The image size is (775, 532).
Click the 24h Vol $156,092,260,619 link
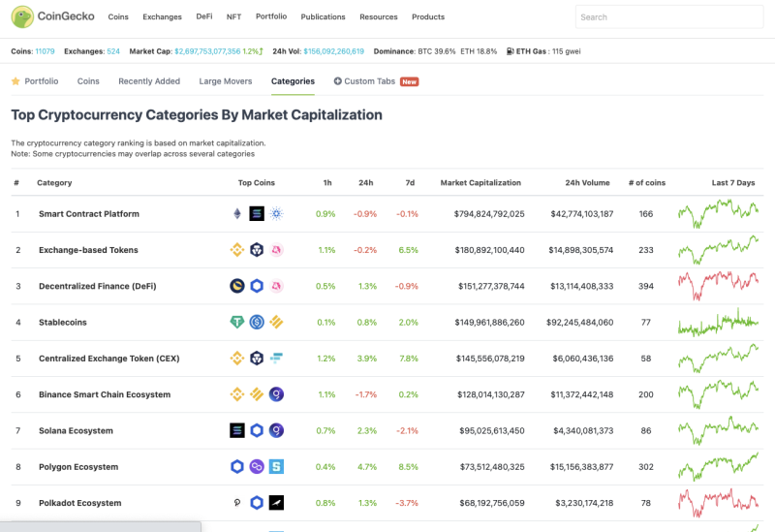pos(333,51)
